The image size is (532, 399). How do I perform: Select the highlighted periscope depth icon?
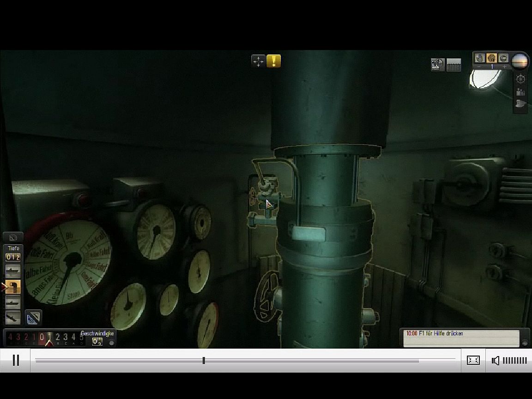(x=13, y=287)
